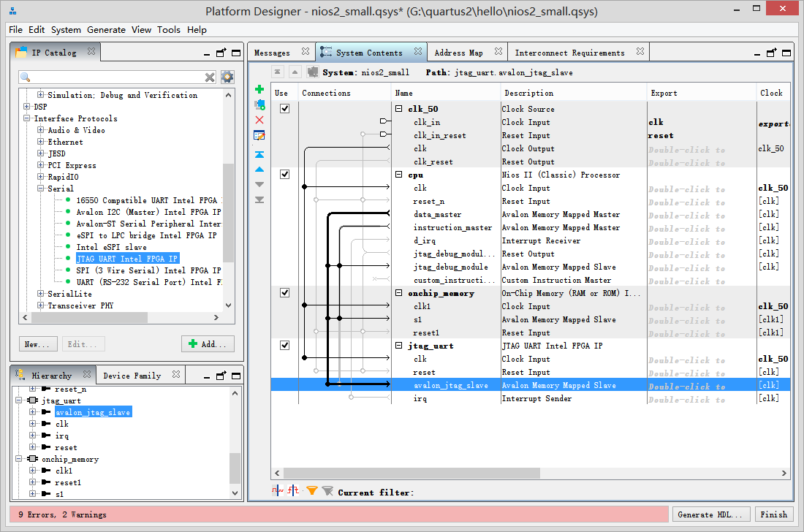Collapse the cpu component row
The image size is (804, 532).
tap(399, 174)
